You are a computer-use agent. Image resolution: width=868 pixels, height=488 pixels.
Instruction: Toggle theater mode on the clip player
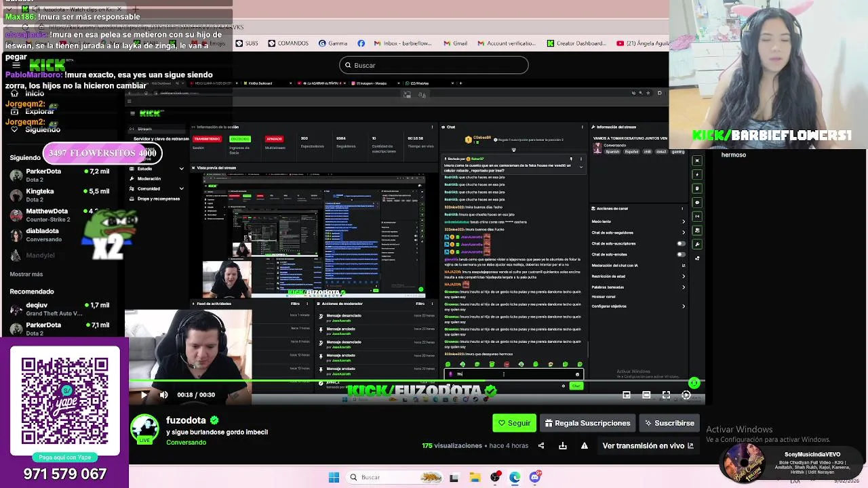pyautogui.click(x=646, y=394)
